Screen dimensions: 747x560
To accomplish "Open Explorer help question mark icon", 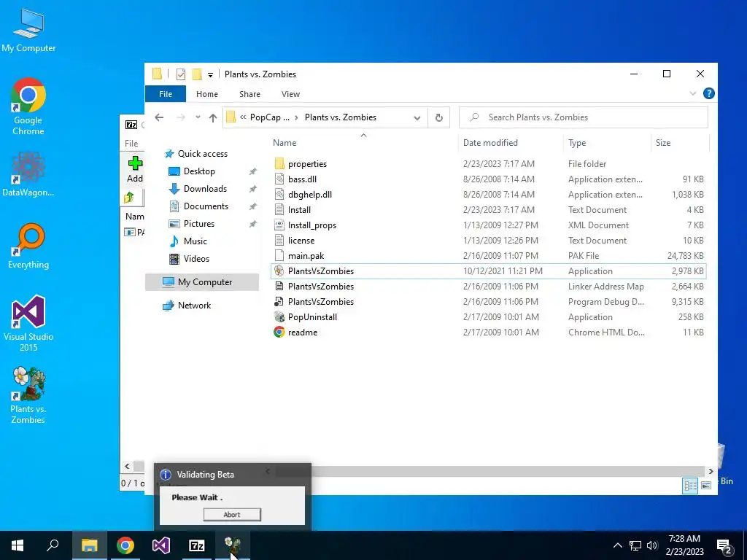I will tap(709, 93).
